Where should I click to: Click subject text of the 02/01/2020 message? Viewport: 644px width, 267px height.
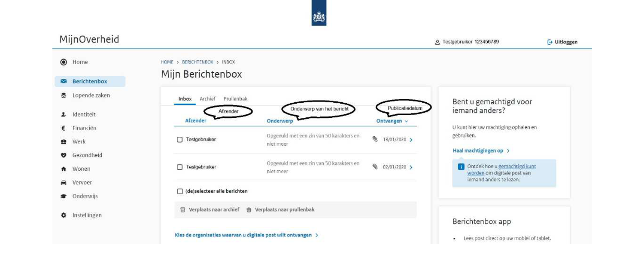pos(313,167)
